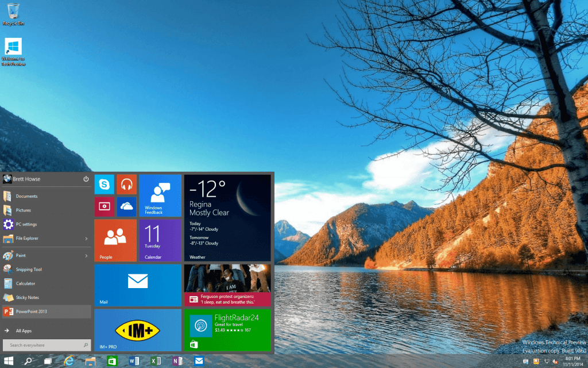Open PC settings from Start menu

[x=26, y=224]
